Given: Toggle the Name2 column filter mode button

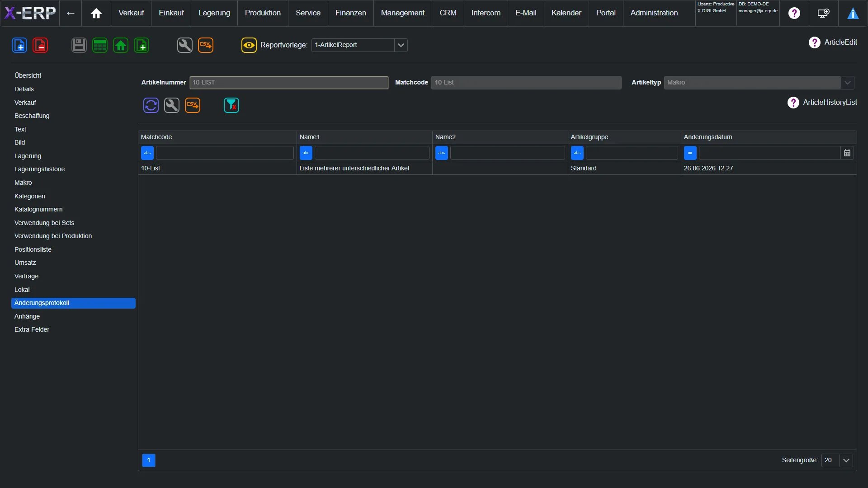Looking at the screenshot, I should 442,153.
